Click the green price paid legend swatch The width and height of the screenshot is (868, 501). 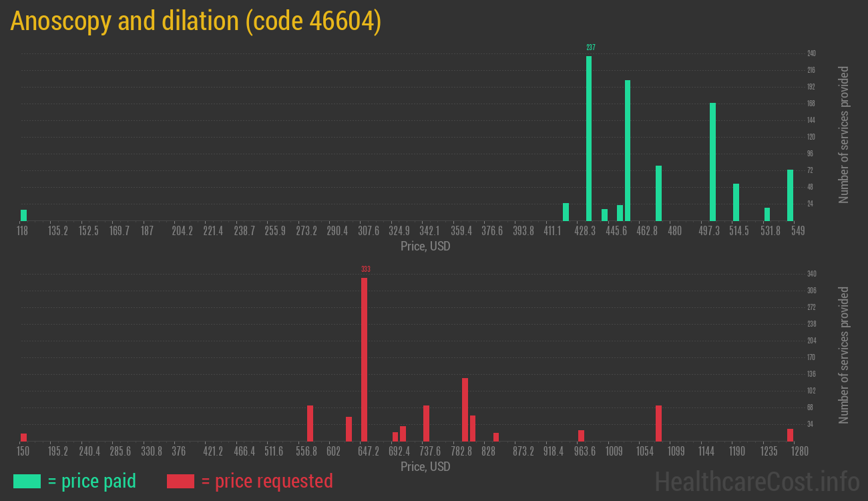click(27, 481)
